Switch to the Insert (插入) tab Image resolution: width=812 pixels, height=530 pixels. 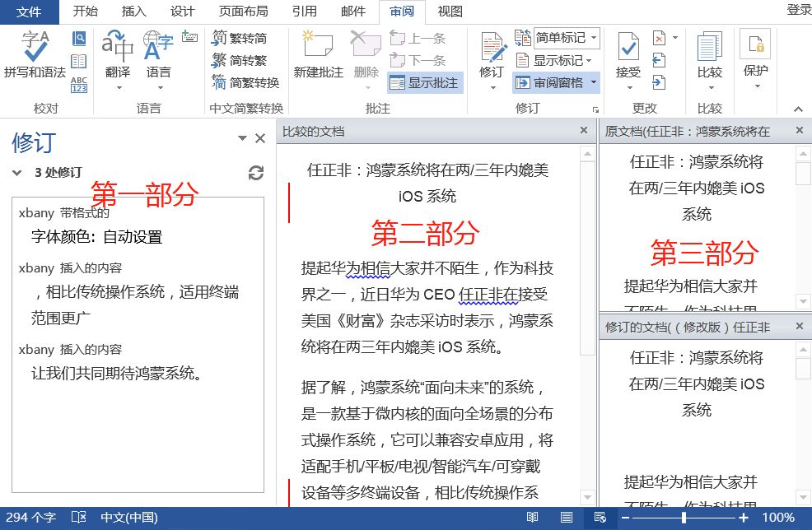133,12
